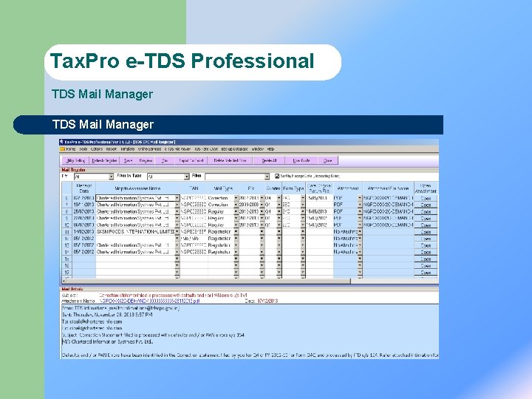This screenshot has width=532, height=399.
Task: Open Mail Type dropdown in SISM FOODS row
Action: 236,232
